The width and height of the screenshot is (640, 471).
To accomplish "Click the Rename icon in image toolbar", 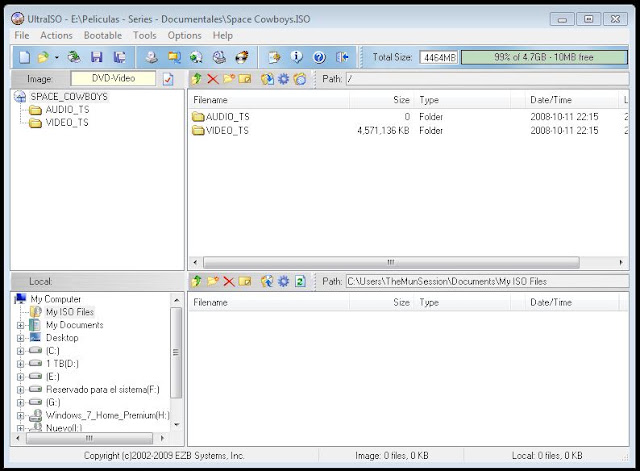I will point(245,78).
